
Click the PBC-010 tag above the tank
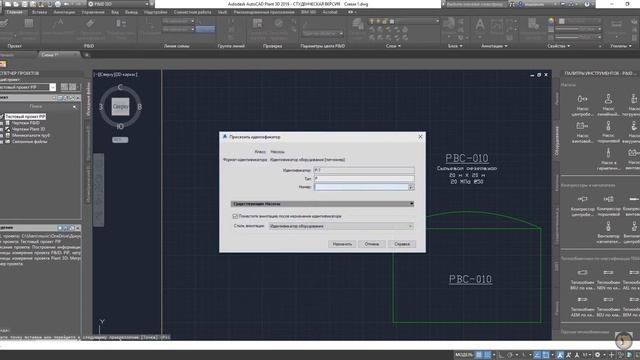coord(467,158)
